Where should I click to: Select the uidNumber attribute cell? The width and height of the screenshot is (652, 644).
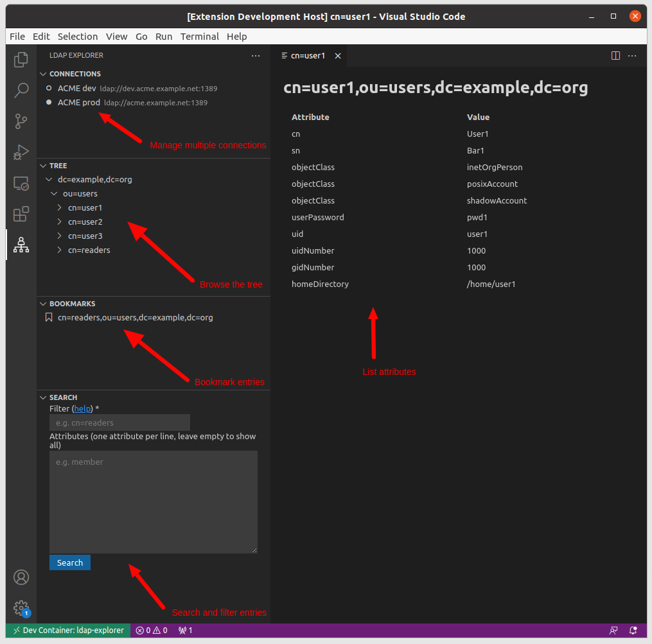coord(313,250)
